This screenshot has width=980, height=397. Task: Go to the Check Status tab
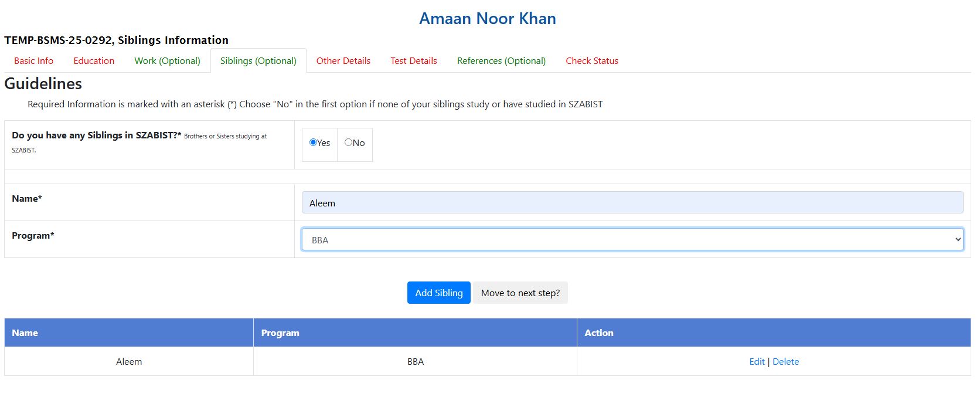point(592,60)
